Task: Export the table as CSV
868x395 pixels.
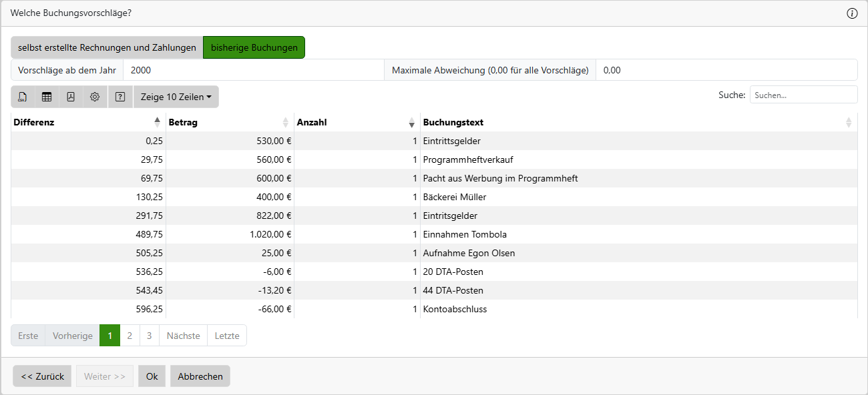Action: (x=23, y=97)
